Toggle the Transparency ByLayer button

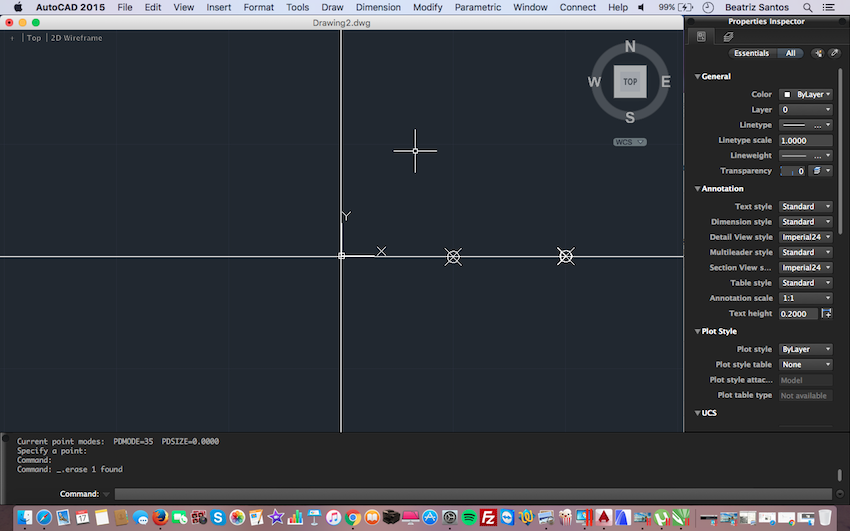point(820,171)
